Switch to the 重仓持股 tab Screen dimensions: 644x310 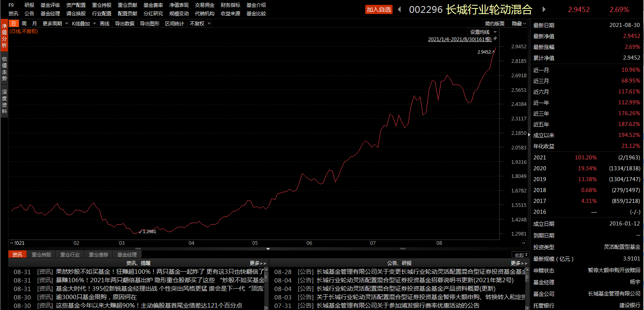tap(41, 254)
